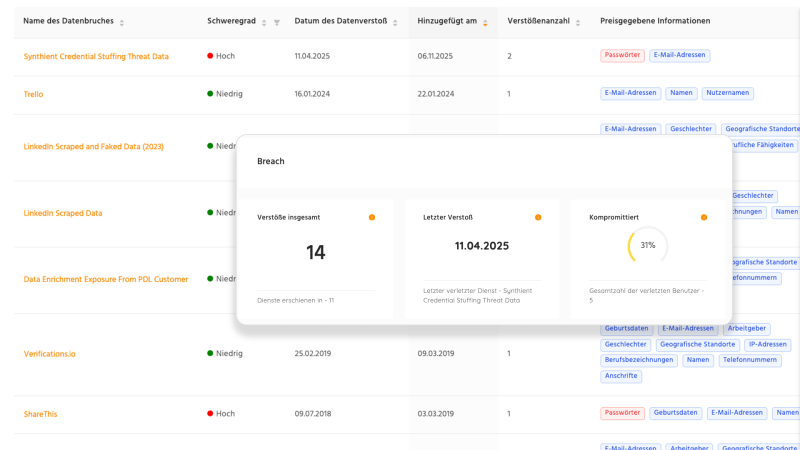Screen dimensions: 800x450
Task: Click IP-Adressen tag in Verifications.io row
Action: pos(767,344)
